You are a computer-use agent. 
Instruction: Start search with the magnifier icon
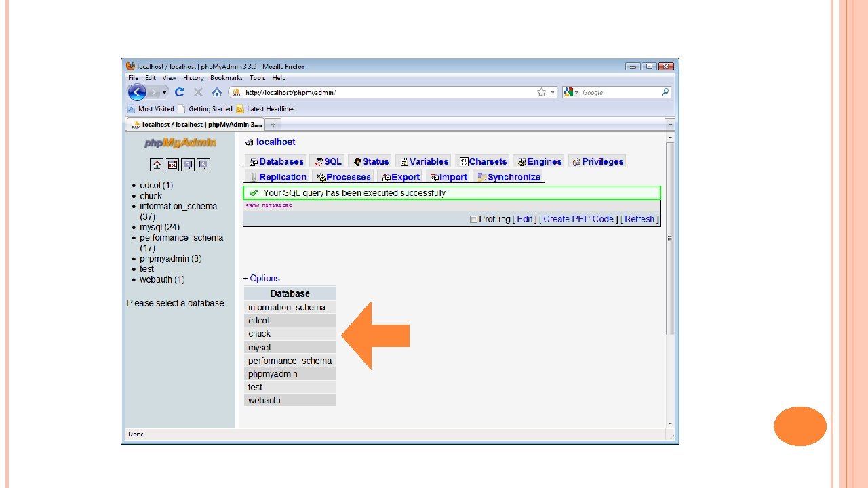pyautogui.click(x=665, y=92)
